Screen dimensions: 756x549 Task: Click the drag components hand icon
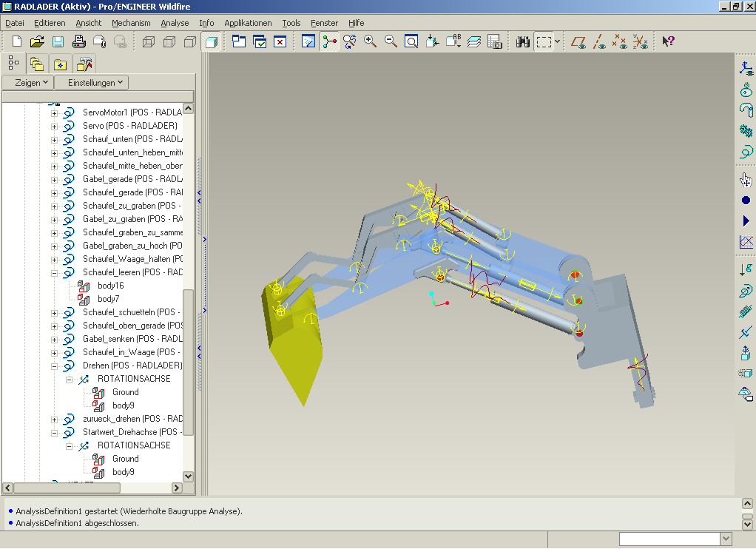(x=746, y=180)
